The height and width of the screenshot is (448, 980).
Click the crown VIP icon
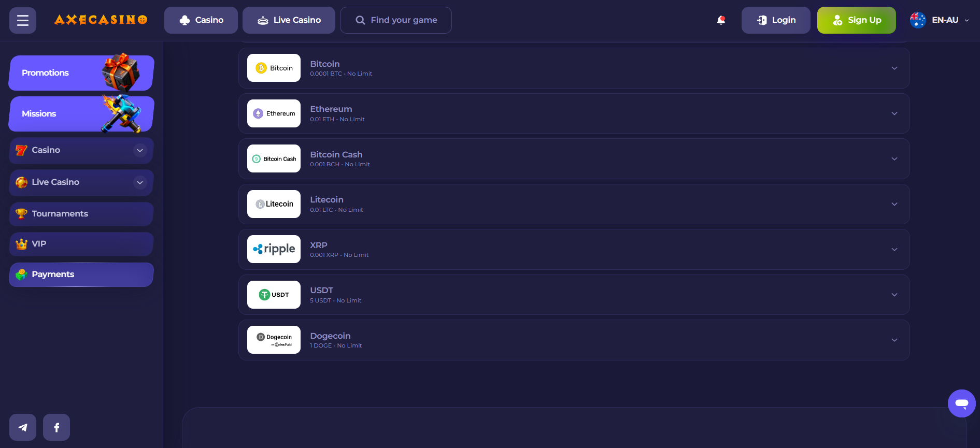21,244
